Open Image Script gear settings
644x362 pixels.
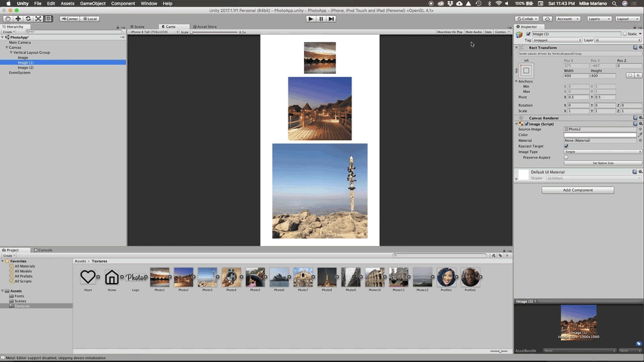[x=640, y=123]
